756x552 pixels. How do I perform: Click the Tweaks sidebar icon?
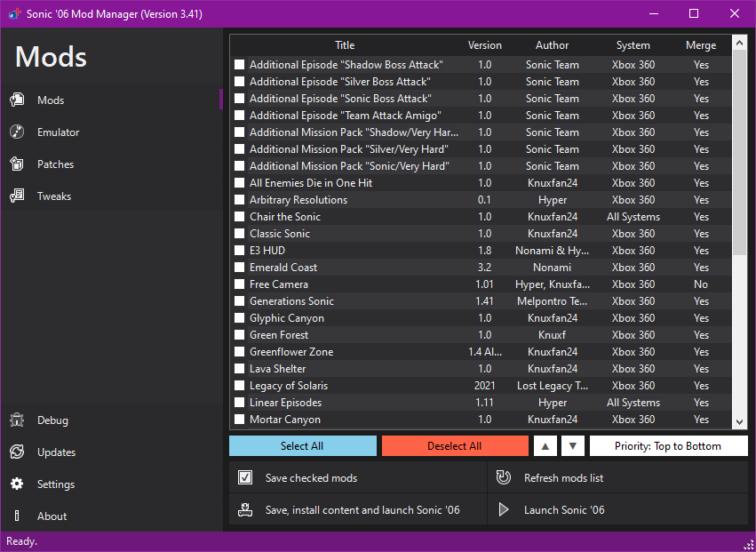coord(16,196)
